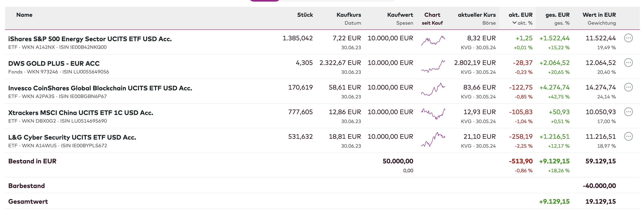Screen dimensions: 644x215
Task: Open options menu for DWS Gold Plus
Action: (x=628, y=63)
